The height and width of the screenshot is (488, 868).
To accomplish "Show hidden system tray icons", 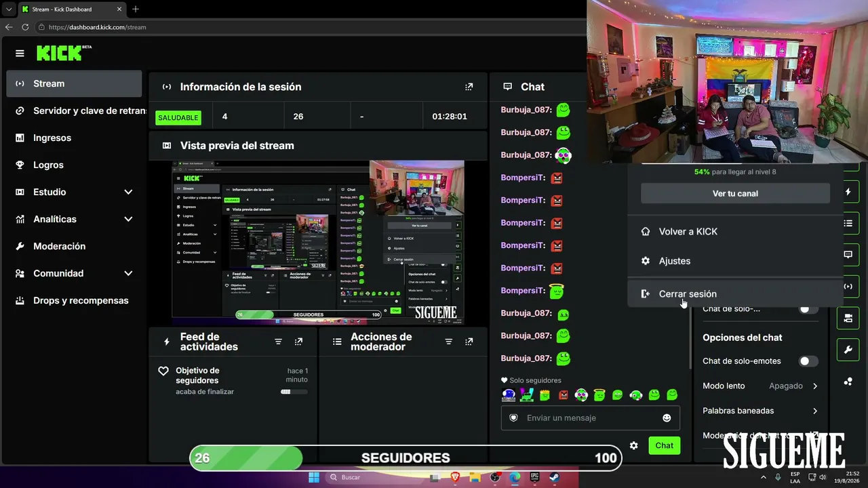I will point(764,477).
